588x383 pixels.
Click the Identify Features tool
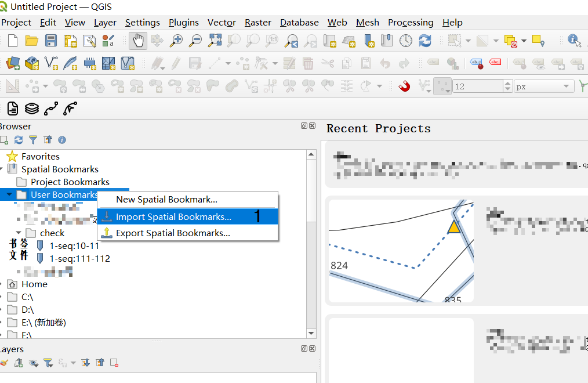click(x=574, y=41)
